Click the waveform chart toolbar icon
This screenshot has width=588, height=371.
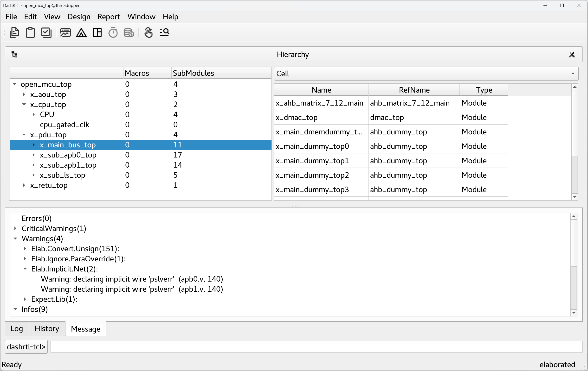point(65,32)
